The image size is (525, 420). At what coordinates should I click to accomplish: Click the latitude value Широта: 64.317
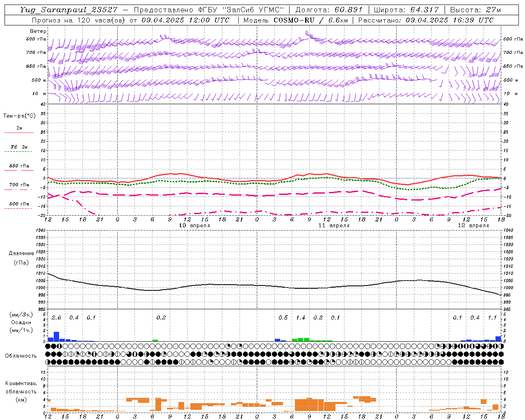(x=406, y=10)
